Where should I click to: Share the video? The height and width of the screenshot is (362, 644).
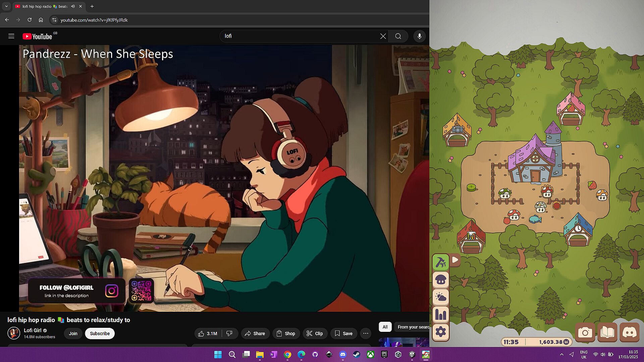tap(255, 334)
